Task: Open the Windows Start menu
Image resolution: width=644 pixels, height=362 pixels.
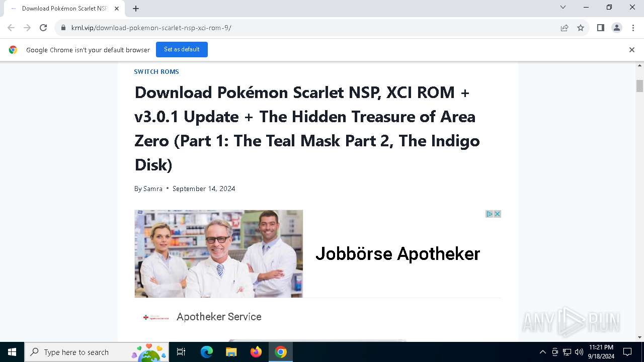Action: point(12,352)
